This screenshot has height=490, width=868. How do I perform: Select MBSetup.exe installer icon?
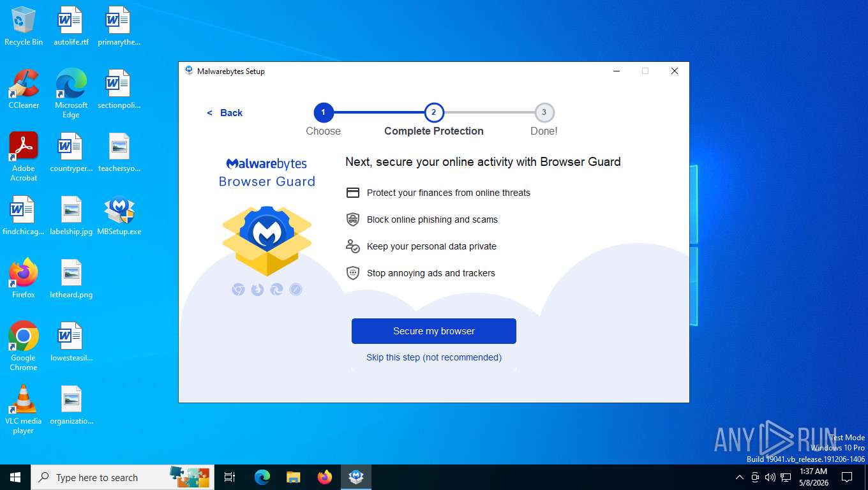coord(119,215)
